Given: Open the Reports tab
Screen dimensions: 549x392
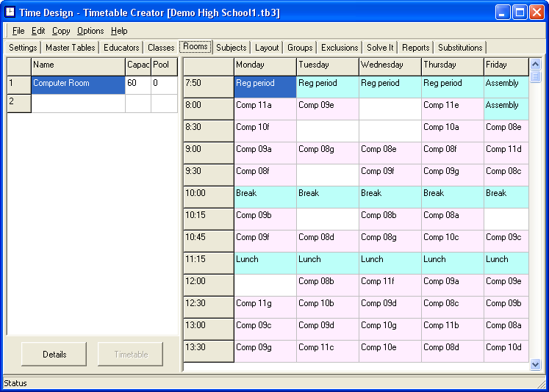Looking at the screenshot, I should tap(415, 48).
